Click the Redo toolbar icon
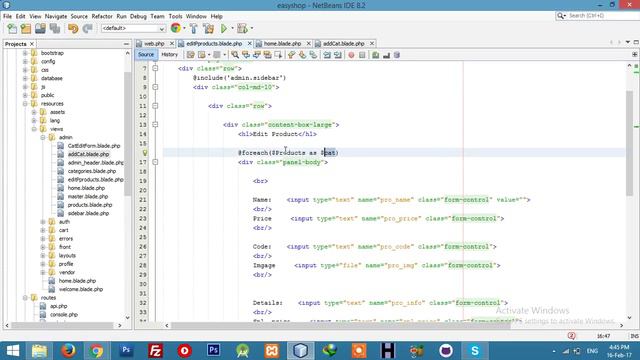640x360 pixels. click(x=87, y=29)
